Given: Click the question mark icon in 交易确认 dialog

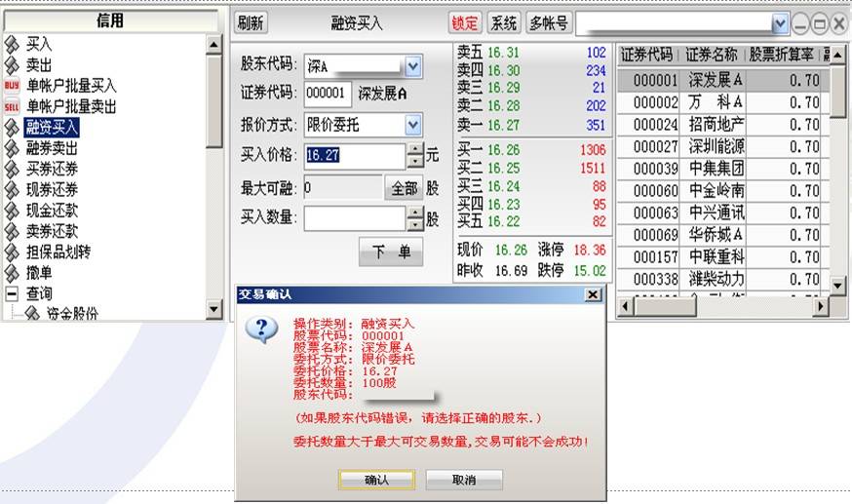Looking at the screenshot, I should (x=262, y=330).
